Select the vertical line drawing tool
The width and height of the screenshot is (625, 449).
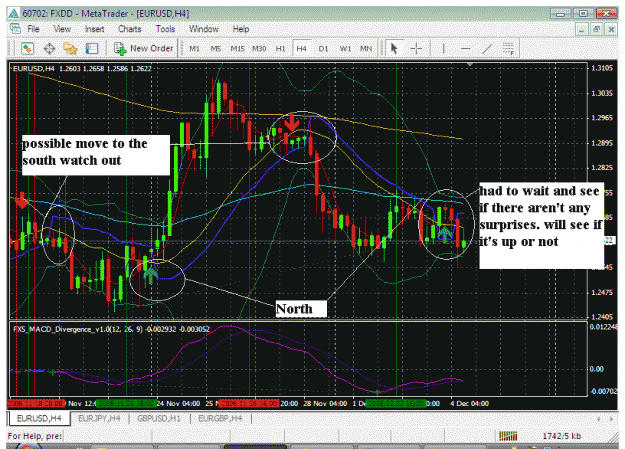click(443, 49)
